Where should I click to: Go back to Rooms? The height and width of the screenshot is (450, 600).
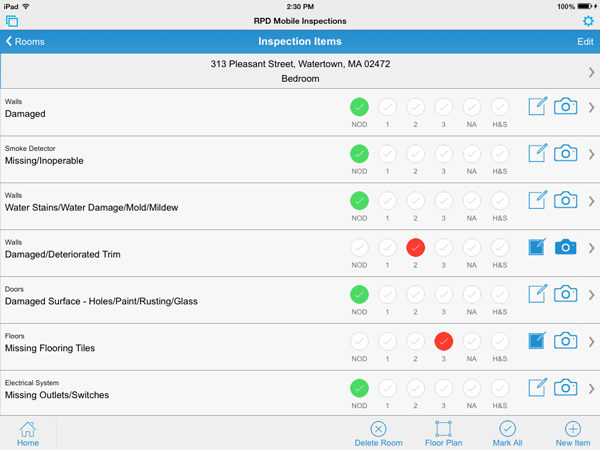[25, 41]
